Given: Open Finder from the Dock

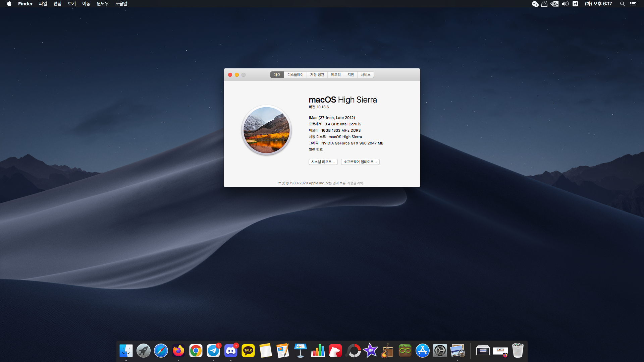Looking at the screenshot, I should (x=126, y=351).
